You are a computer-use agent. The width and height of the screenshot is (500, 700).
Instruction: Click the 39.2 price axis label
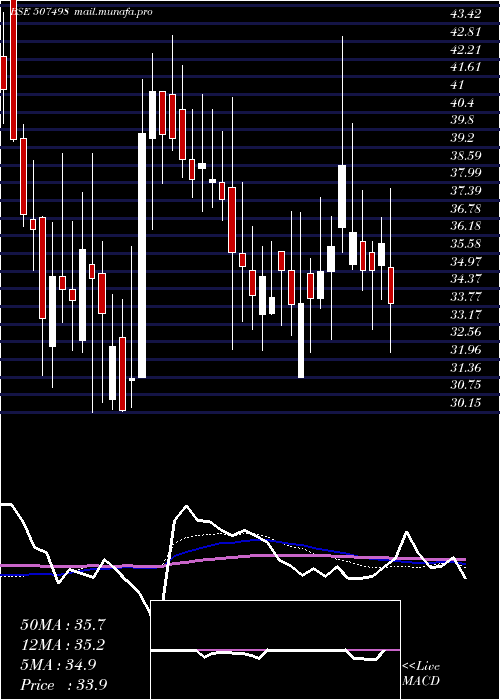click(x=462, y=138)
